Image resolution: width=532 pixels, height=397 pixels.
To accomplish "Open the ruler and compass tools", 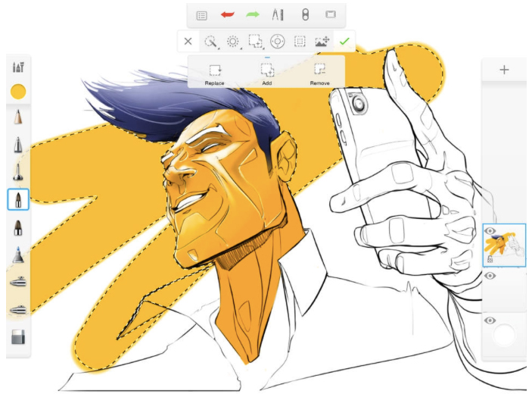I will pyautogui.click(x=278, y=14).
